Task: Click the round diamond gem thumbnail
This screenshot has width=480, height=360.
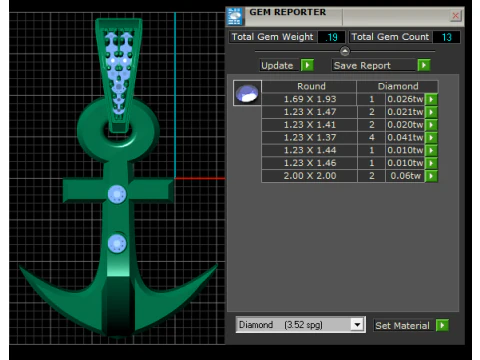Action: (x=247, y=93)
